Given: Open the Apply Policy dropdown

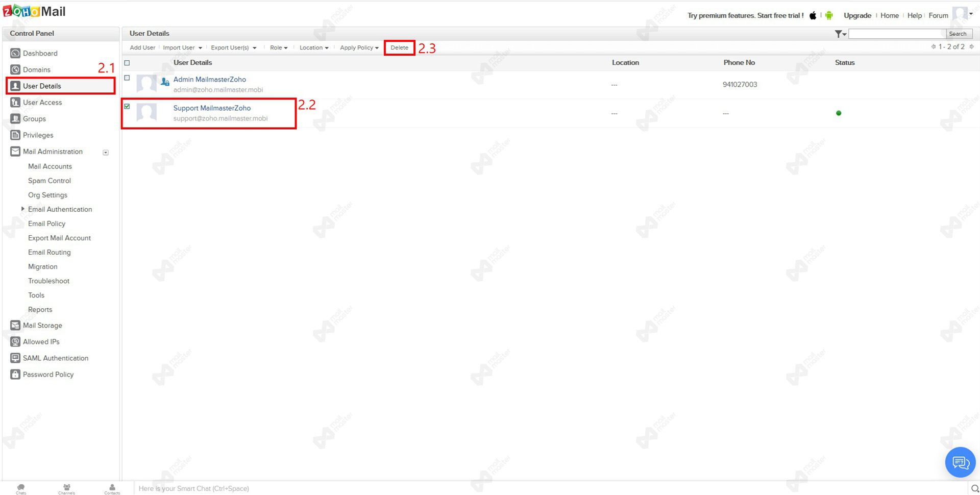Looking at the screenshot, I should click(x=359, y=47).
